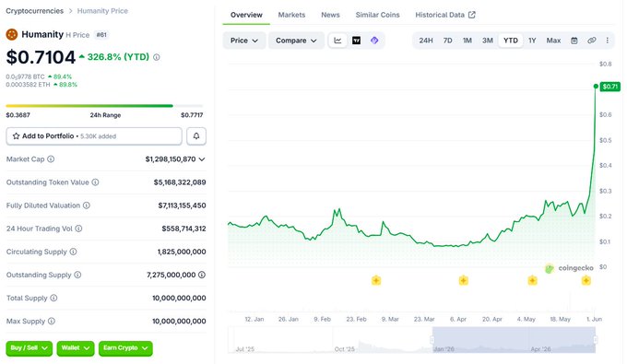
Task: Switch to line chart view icon
Action: coord(337,41)
